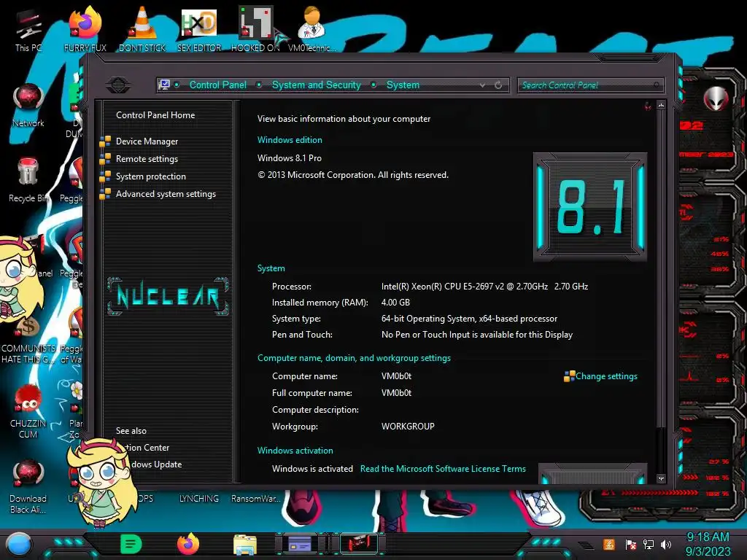Read the Microsoft Software License Terms
The image size is (747, 560).
443,469
